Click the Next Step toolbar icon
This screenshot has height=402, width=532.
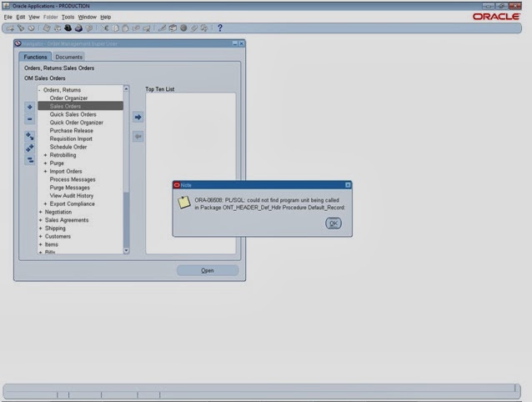tap(58, 28)
